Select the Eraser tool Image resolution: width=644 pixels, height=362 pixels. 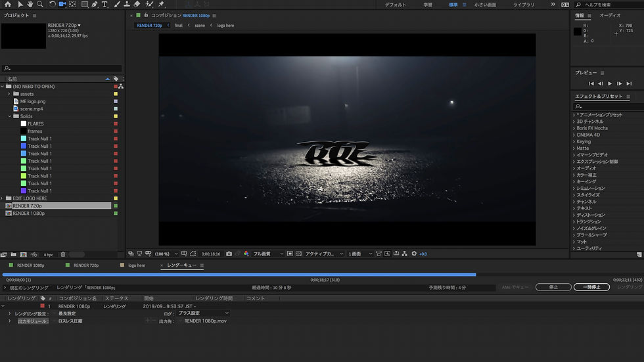(x=137, y=4)
